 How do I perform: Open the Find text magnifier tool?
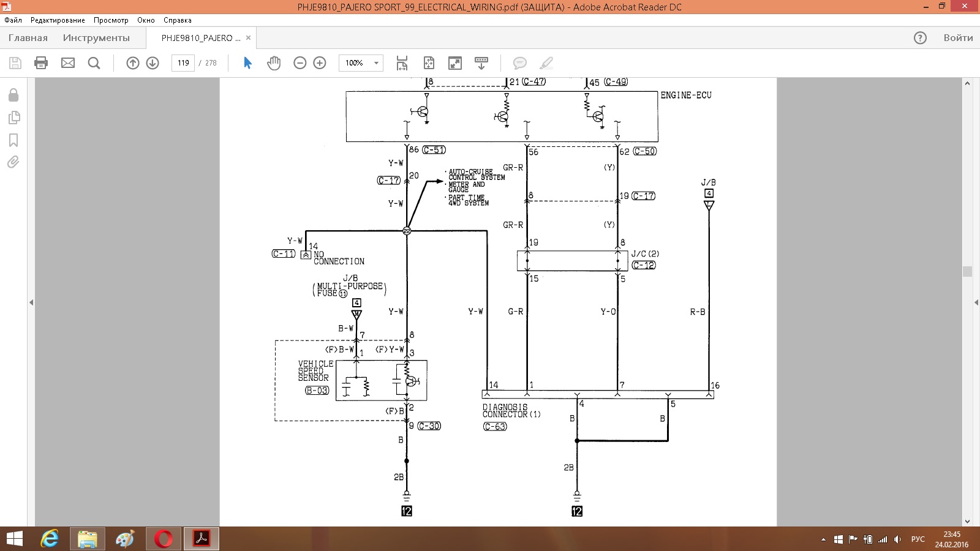pyautogui.click(x=94, y=63)
